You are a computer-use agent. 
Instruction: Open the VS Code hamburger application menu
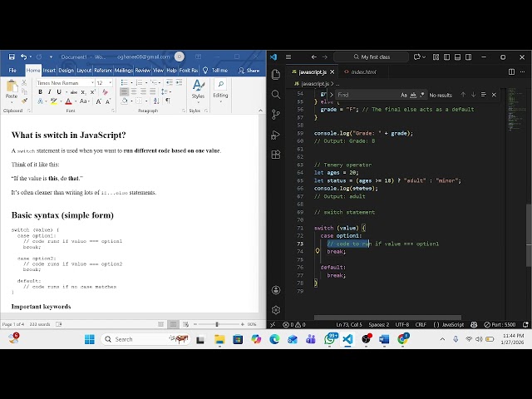[x=288, y=57]
